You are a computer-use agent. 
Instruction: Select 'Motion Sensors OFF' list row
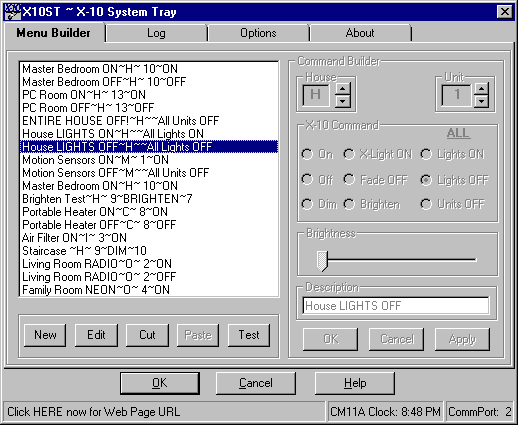pos(149,173)
